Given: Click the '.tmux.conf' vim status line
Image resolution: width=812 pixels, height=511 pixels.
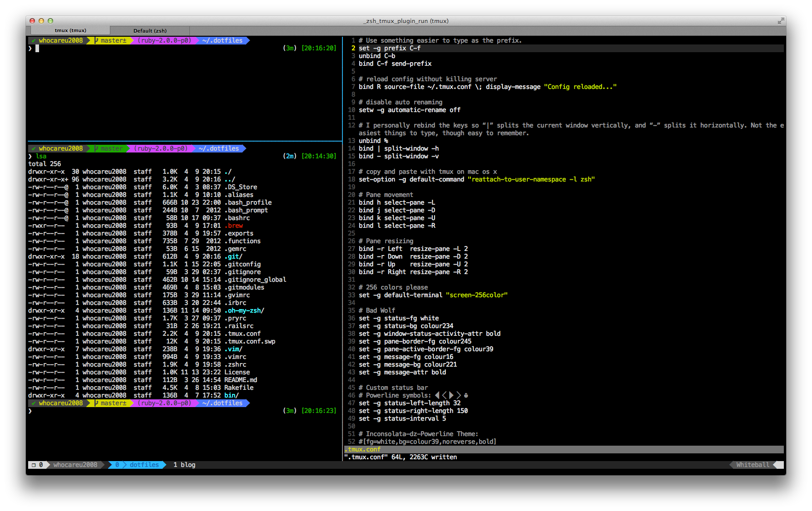Looking at the screenshot, I should point(564,449).
